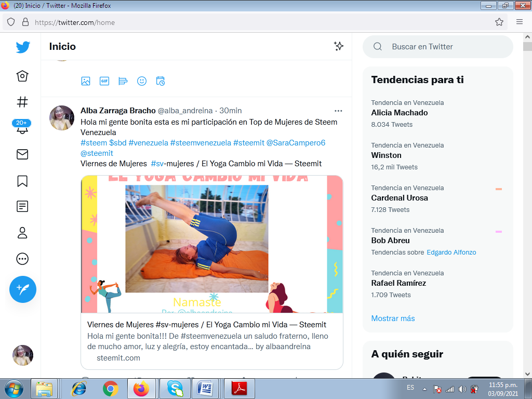The height and width of the screenshot is (399, 532).
Task: Click the padlock site info icon
Action: (25, 22)
